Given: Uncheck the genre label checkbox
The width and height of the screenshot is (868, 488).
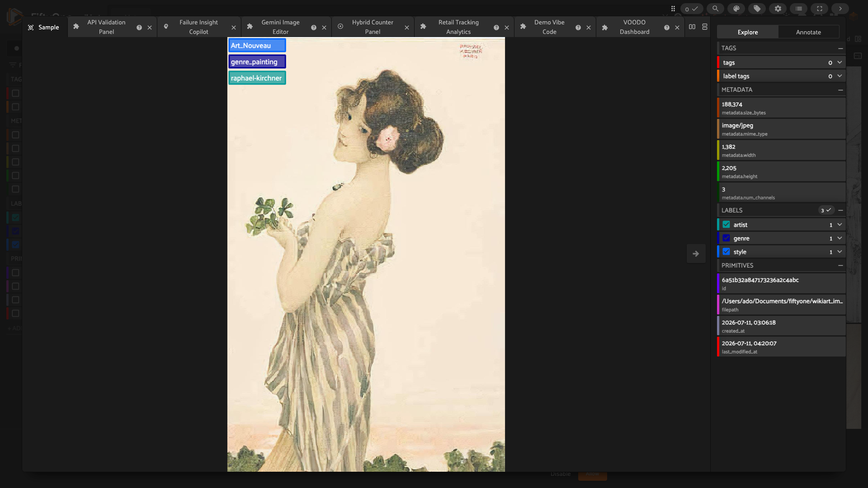Looking at the screenshot, I should [x=726, y=238].
